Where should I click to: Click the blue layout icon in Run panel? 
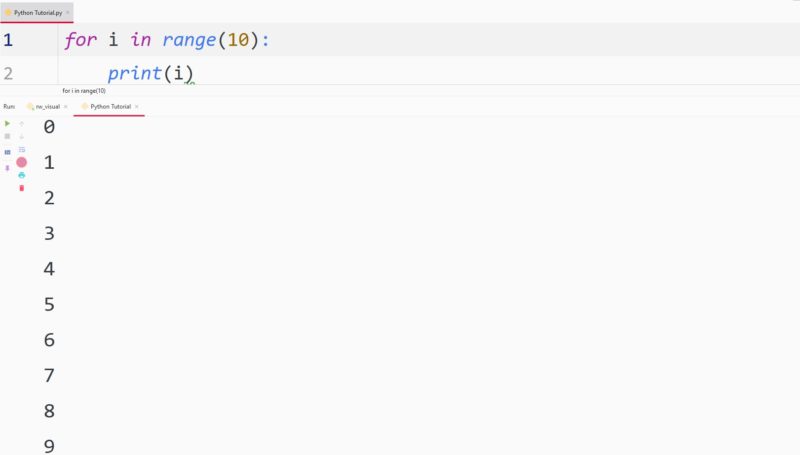click(7, 151)
